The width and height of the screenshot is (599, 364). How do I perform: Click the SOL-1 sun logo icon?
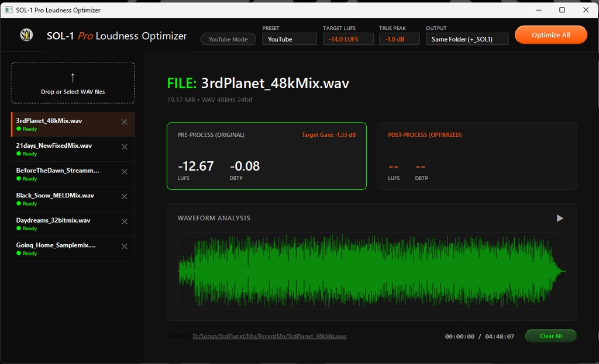coord(26,35)
